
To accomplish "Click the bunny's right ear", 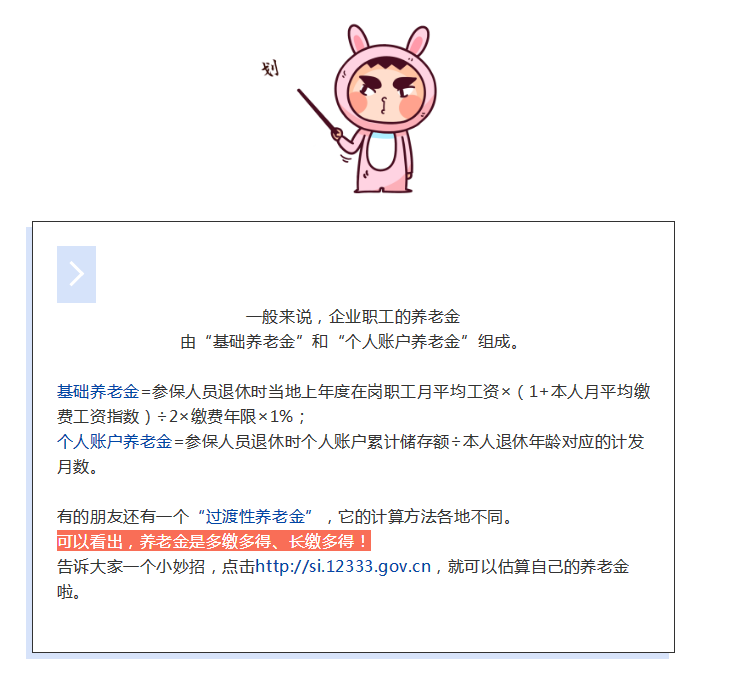I will coord(418,40).
